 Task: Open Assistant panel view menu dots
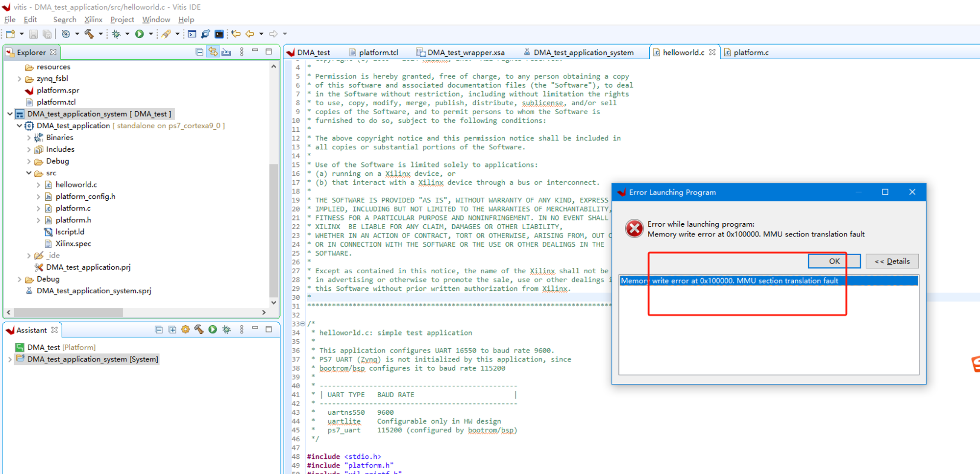[242, 330]
